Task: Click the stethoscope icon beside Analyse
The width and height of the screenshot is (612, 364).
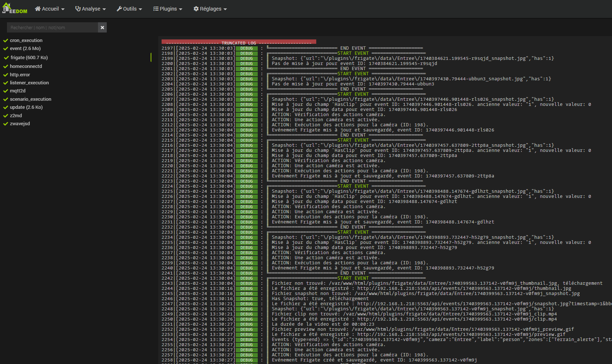Action: [78, 9]
